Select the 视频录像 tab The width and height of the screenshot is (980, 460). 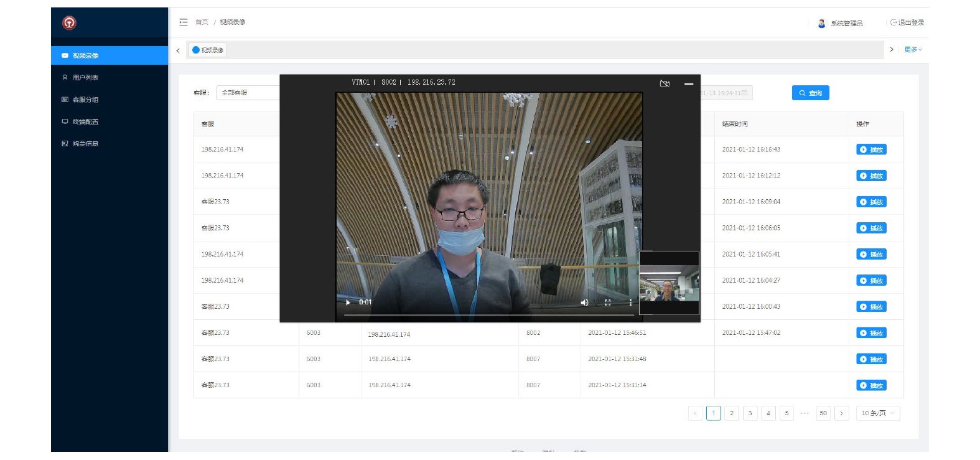coord(208,50)
